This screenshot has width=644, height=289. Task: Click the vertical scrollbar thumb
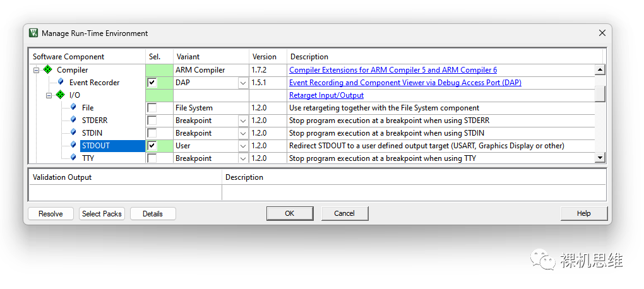[x=600, y=93]
